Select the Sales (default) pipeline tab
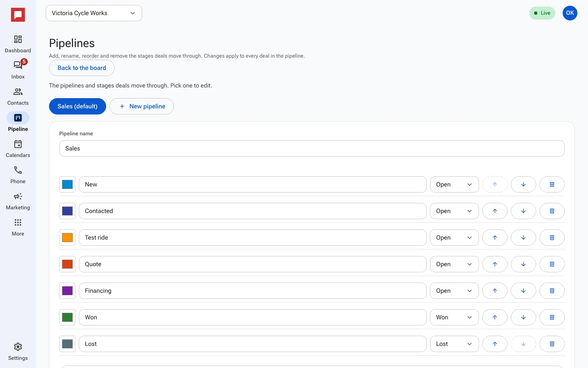The image size is (588, 368). [x=78, y=106]
